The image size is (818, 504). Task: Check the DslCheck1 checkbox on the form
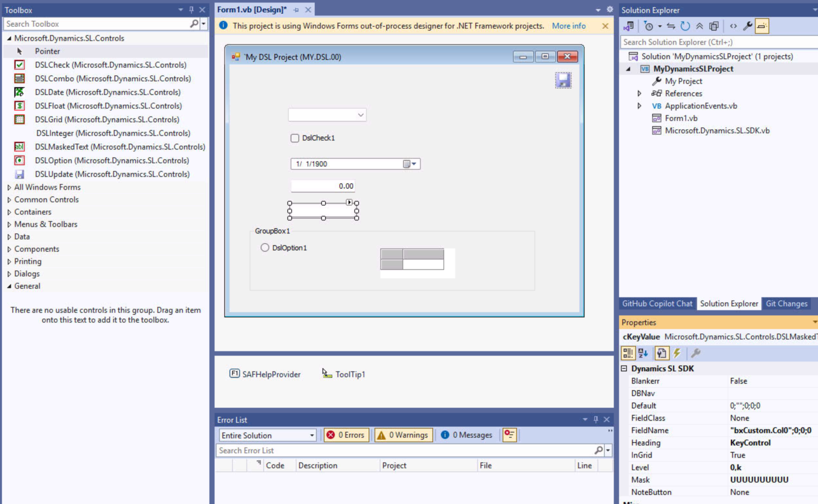(x=294, y=138)
